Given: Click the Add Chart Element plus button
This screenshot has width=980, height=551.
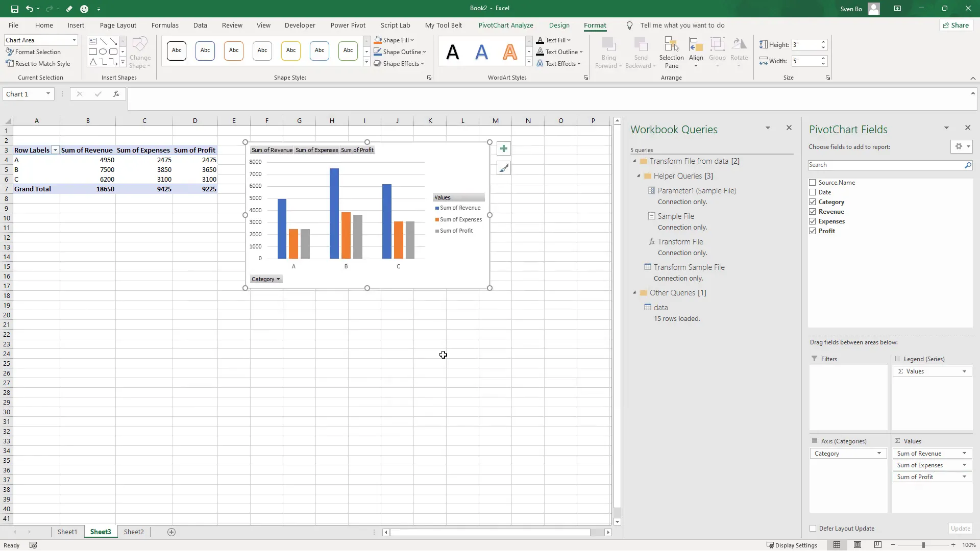Looking at the screenshot, I should pos(503,148).
